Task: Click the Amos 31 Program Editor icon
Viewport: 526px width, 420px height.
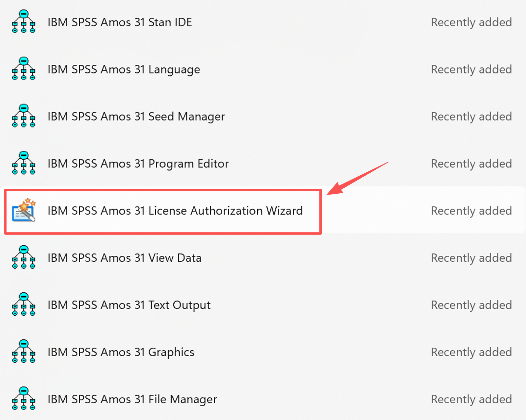Action: [x=24, y=163]
